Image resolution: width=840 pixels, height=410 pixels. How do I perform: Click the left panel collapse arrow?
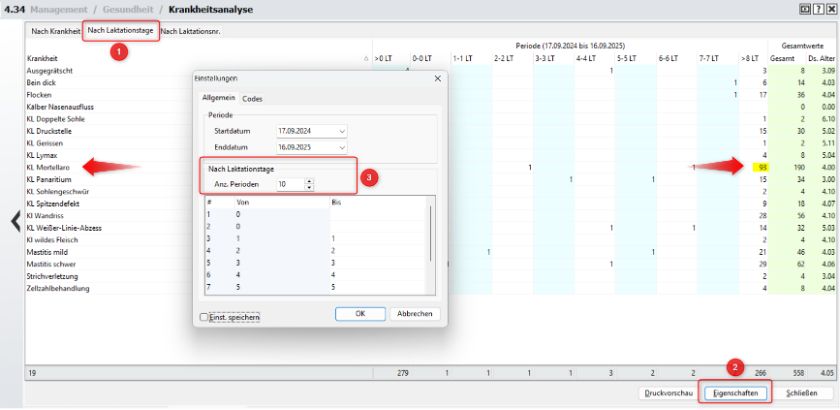[x=15, y=221]
